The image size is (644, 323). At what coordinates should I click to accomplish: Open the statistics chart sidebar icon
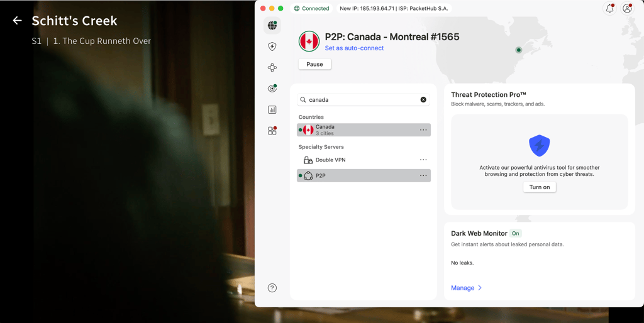tap(272, 109)
